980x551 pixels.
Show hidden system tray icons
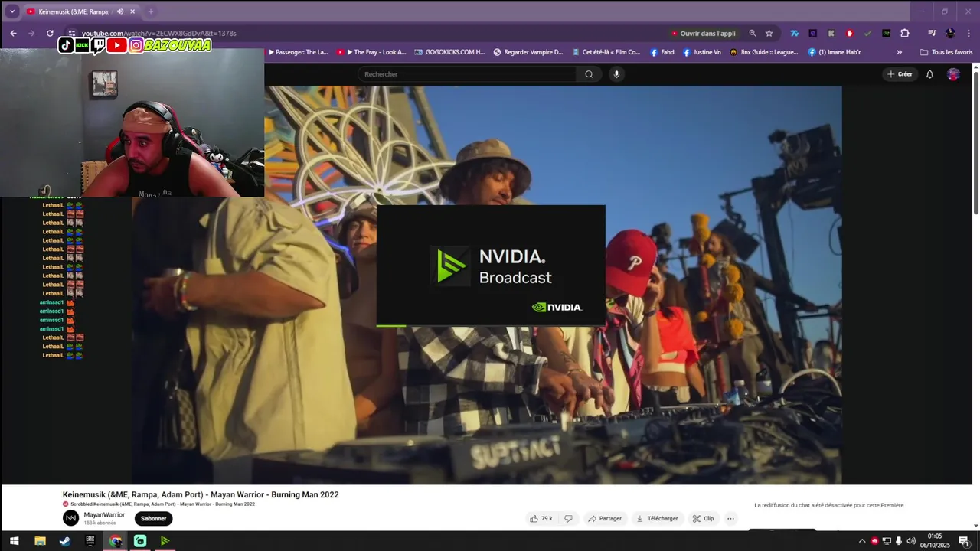click(x=862, y=541)
